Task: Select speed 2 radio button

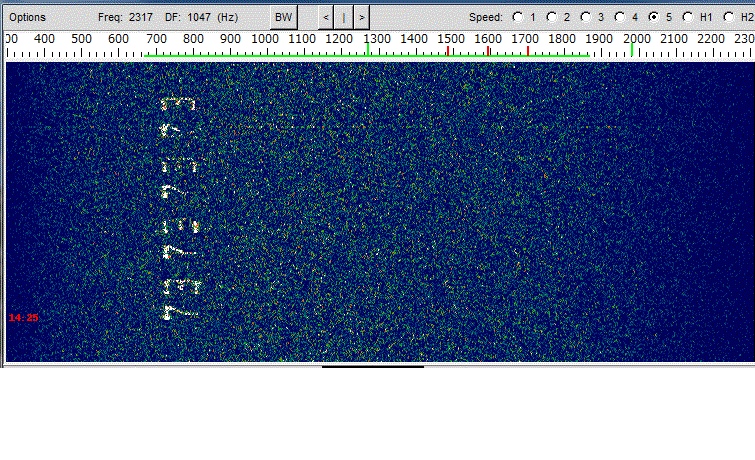Action: 551,17
